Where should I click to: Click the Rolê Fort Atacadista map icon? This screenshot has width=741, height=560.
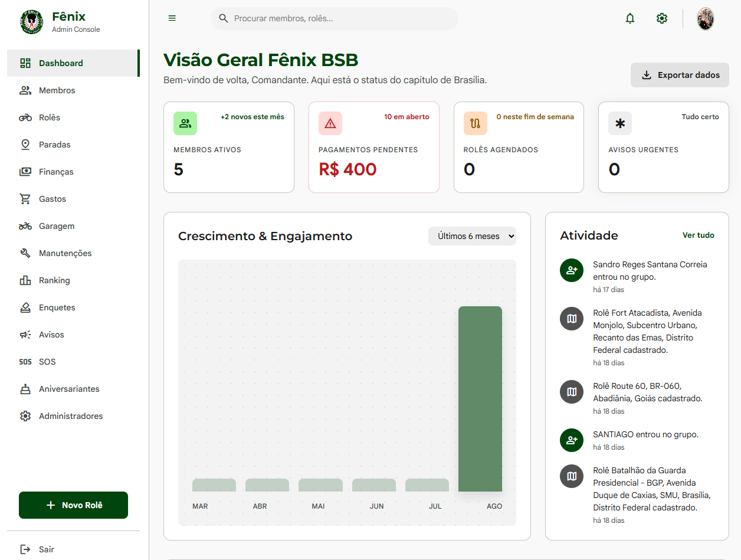pyautogui.click(x=572, y=319)
